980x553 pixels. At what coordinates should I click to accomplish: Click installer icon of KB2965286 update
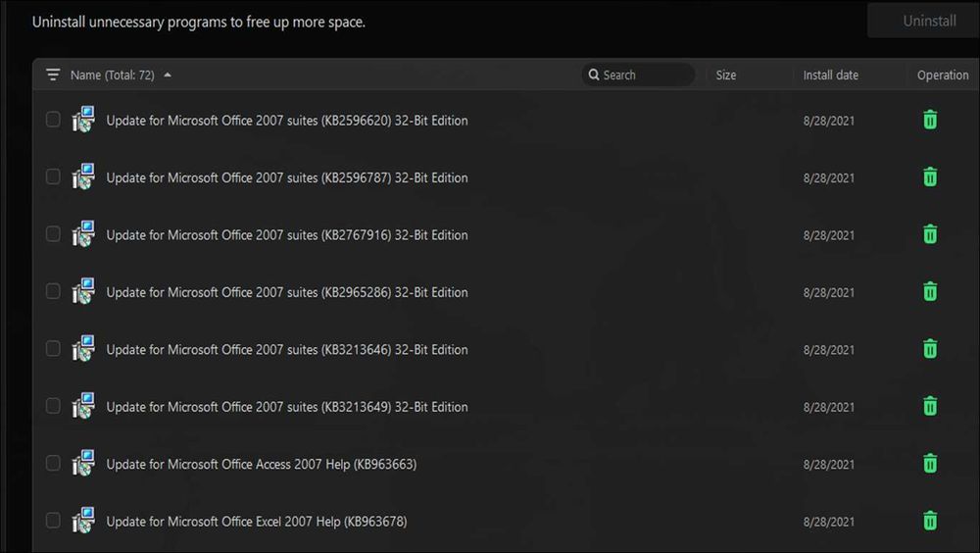tap(83, 291)
